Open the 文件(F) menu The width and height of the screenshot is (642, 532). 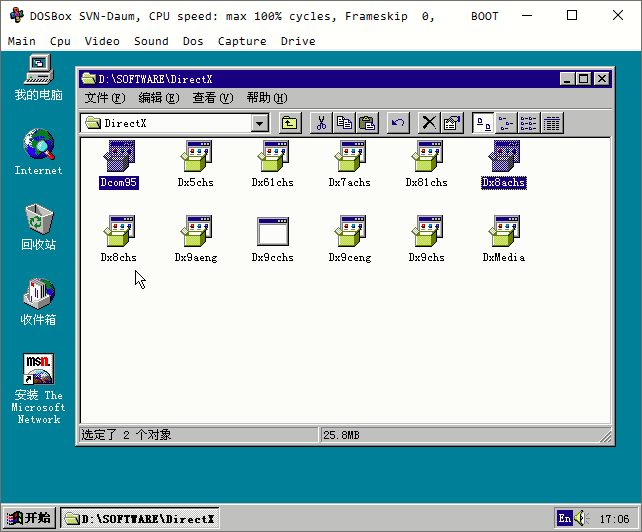[x=105, y=98]
